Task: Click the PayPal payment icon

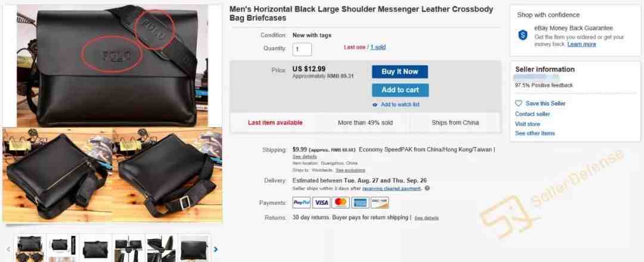Action: (302, 202)
